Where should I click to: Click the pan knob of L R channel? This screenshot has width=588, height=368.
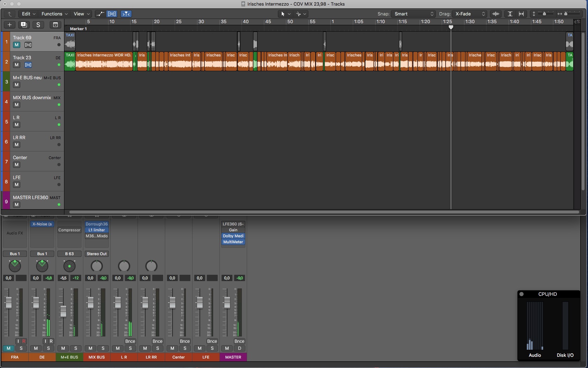124,266
